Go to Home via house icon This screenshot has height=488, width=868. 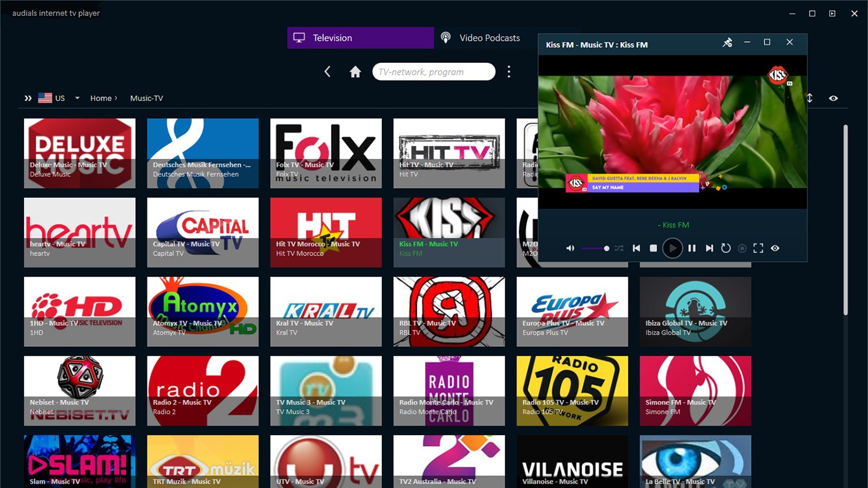(x=355, y=72)
